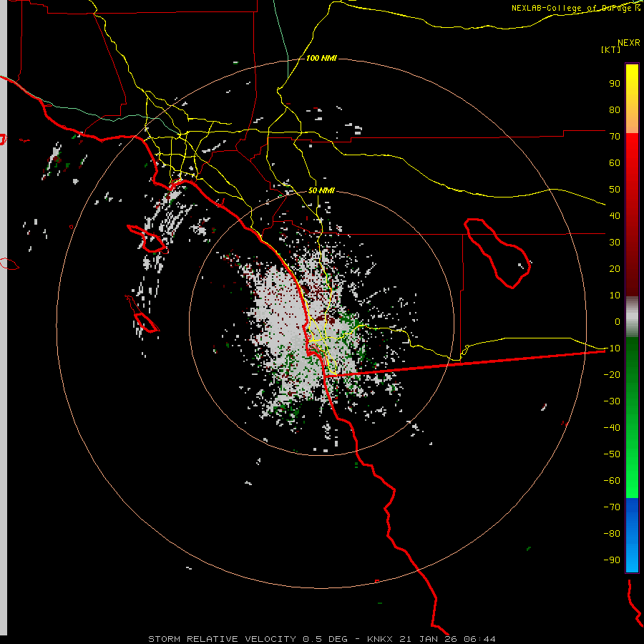The width and height of the screenshot is (644, 644).
Task: Click the "-40" scale value
Action: tap(612, 428)
